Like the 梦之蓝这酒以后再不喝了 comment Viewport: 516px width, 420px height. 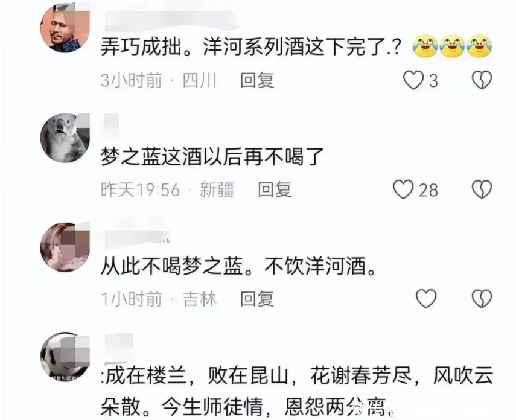tap(404, 189)
